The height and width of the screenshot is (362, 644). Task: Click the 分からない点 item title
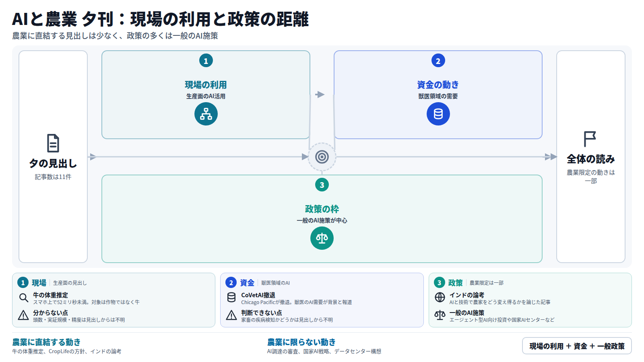tap(51, 313)
